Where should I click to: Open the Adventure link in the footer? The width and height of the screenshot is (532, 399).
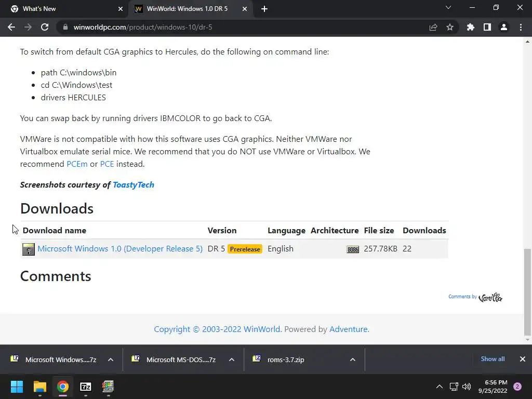[x=349, y=329]
